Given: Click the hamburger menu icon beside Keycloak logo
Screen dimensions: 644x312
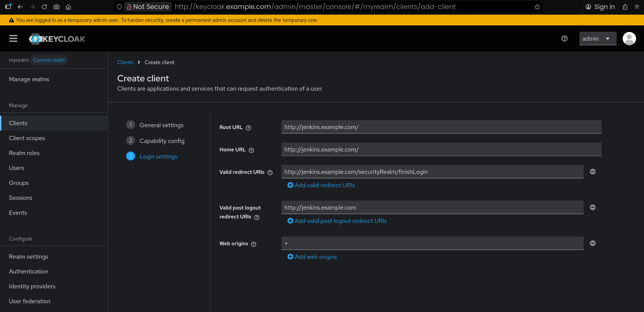Looking at the screenshot, I should coord(13,38).
